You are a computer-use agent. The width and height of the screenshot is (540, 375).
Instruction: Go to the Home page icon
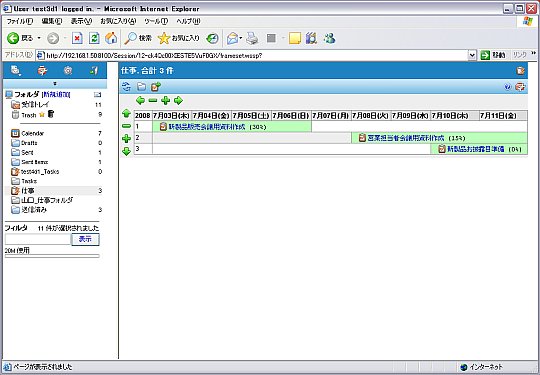[111, 38]
